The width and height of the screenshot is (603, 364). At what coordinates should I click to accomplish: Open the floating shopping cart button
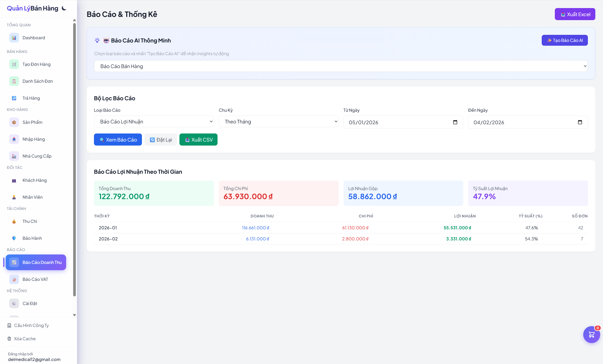(x=591, y=334)
